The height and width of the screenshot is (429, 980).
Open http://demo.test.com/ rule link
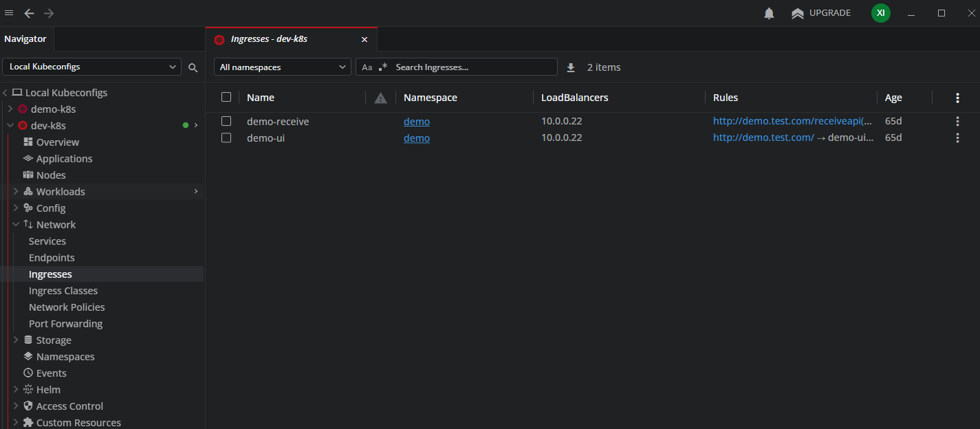(x=763, y=137)
